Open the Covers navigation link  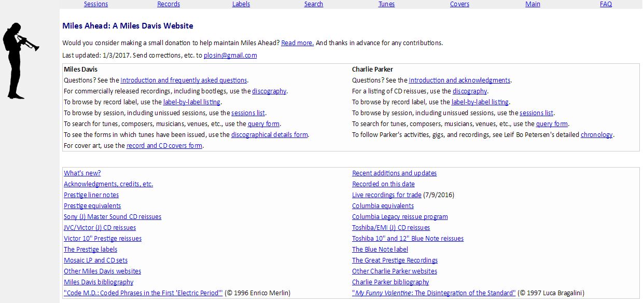[x=459, y=4]
